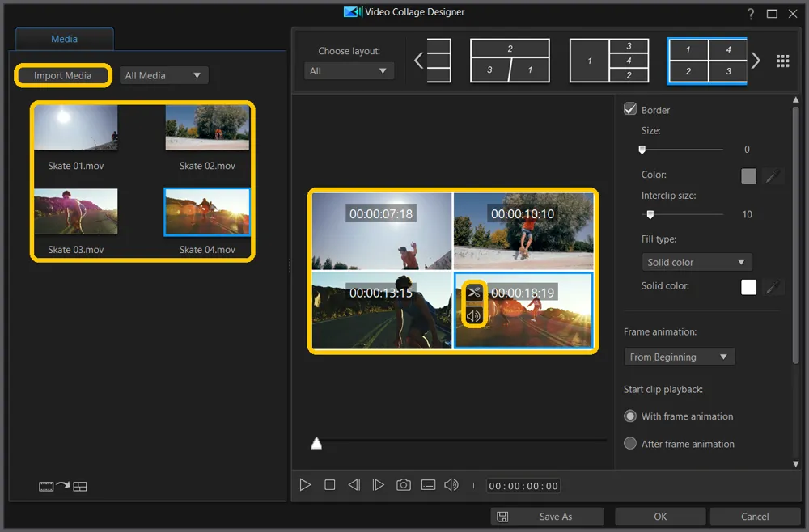
Task: Select the Skate 03.mov thumbnail
Action: [x=76, y=211]
